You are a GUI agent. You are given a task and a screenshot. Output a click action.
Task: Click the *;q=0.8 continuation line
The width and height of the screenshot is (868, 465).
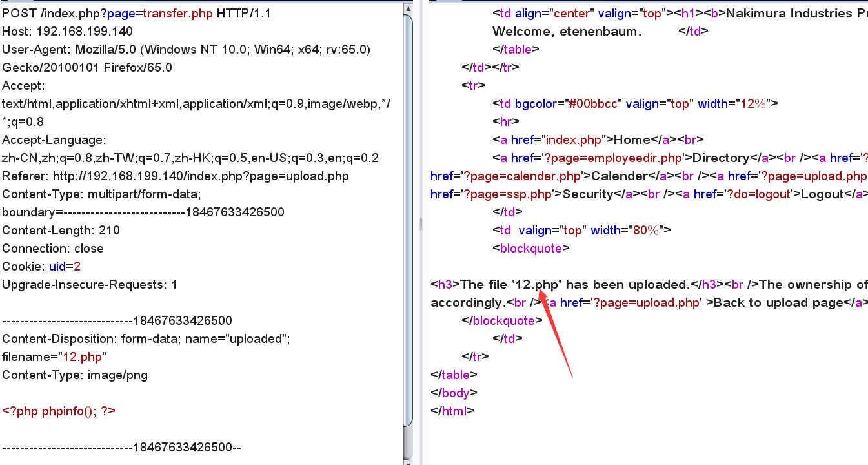pos(23,121)
